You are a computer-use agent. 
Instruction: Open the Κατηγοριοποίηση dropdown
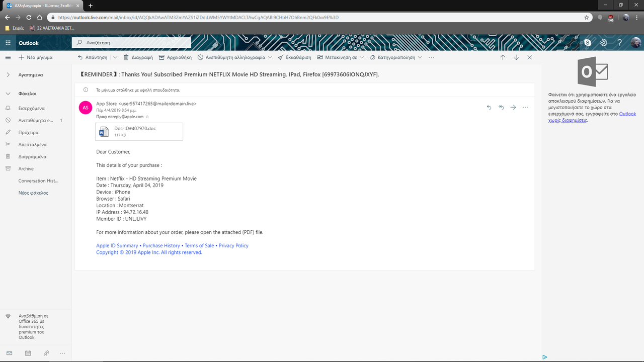(396, 57)
